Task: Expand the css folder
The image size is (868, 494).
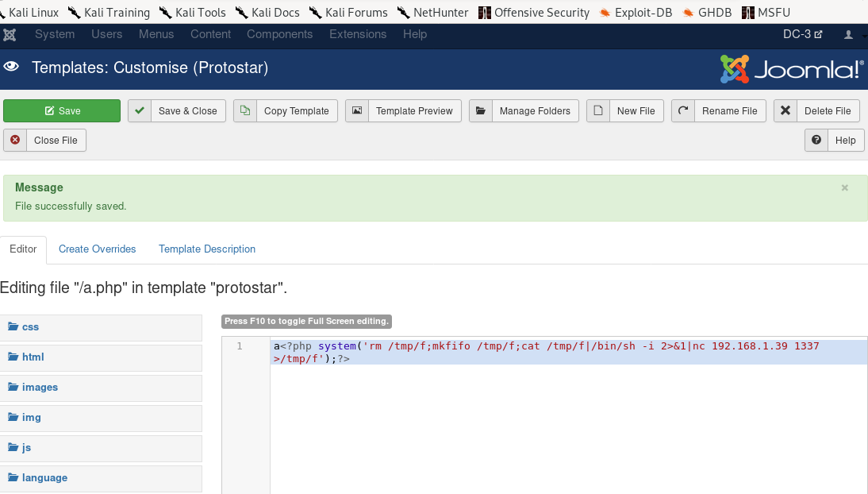Action: click(x=101, y=327)
